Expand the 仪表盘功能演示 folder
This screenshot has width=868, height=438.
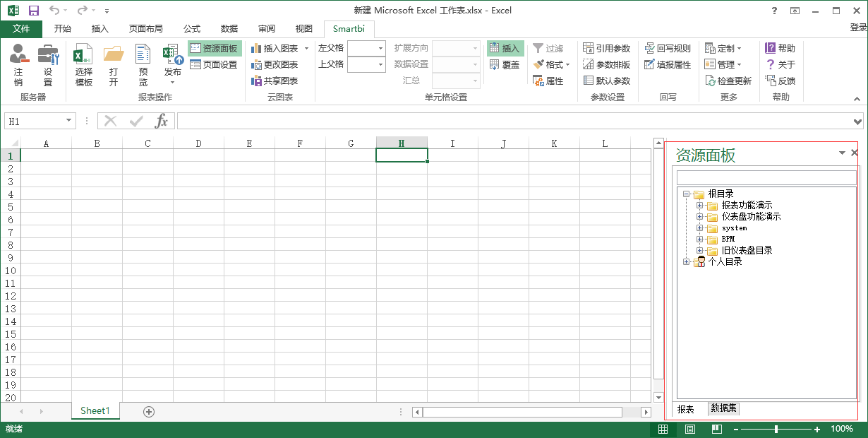[700, 216]
